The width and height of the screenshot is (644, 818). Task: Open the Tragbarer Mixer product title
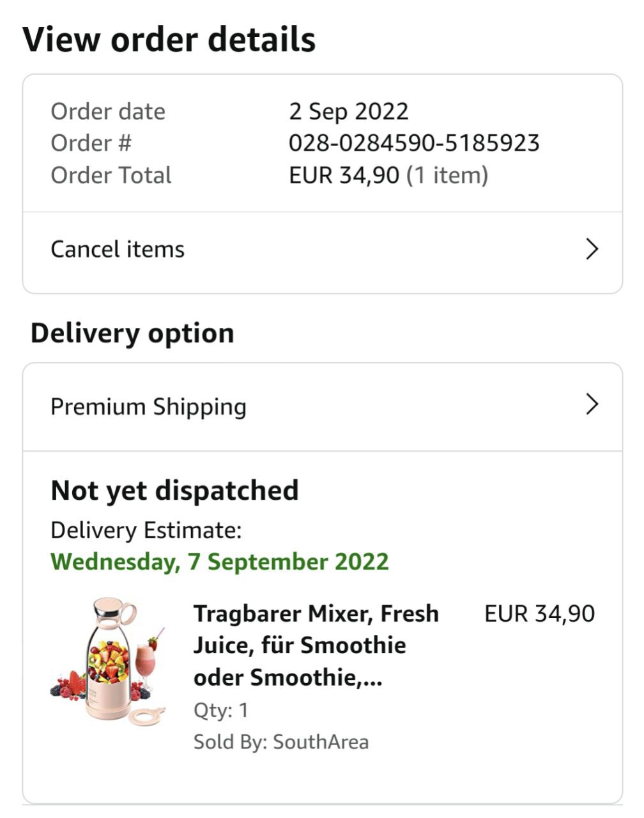[x=316, y=645]
